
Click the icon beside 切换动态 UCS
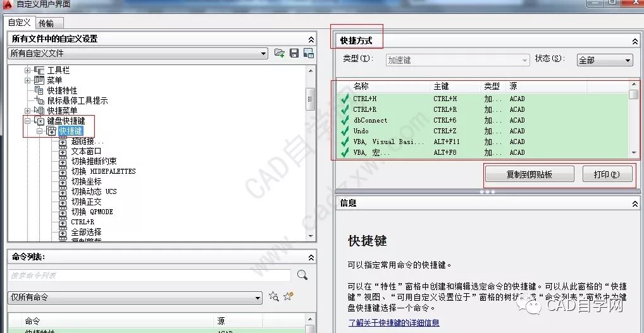pyautogui.click(x=63, y=191)
